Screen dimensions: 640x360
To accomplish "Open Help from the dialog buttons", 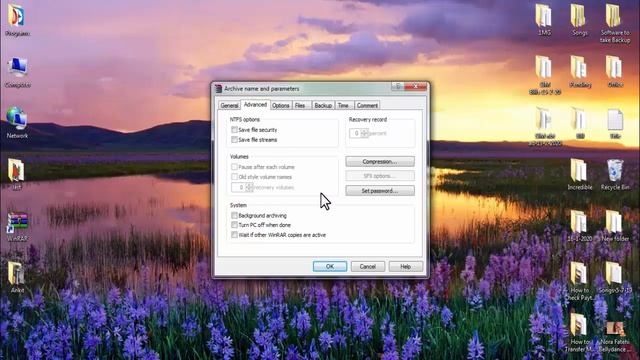I will (406, 267).
